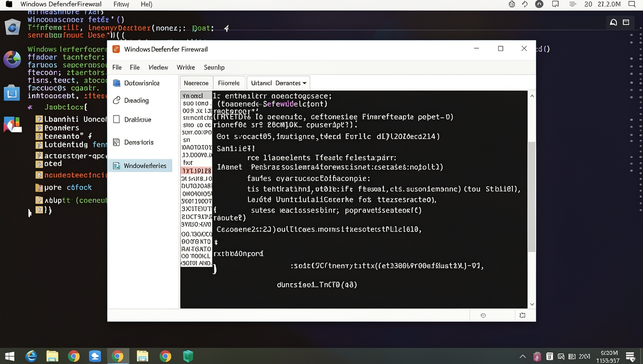Open the 'pore cofock' folder entry
643x364 pixels.
click(63, 188)
